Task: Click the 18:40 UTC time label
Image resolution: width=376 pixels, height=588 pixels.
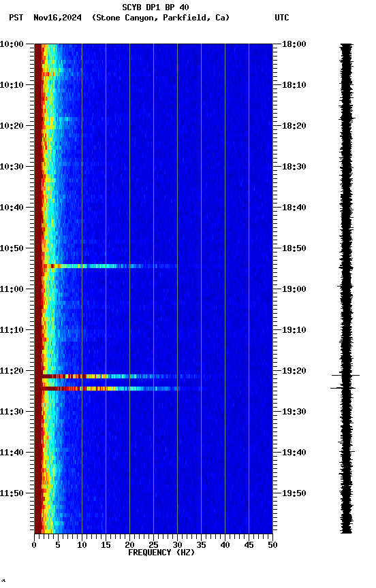Action: coord(294,208)
